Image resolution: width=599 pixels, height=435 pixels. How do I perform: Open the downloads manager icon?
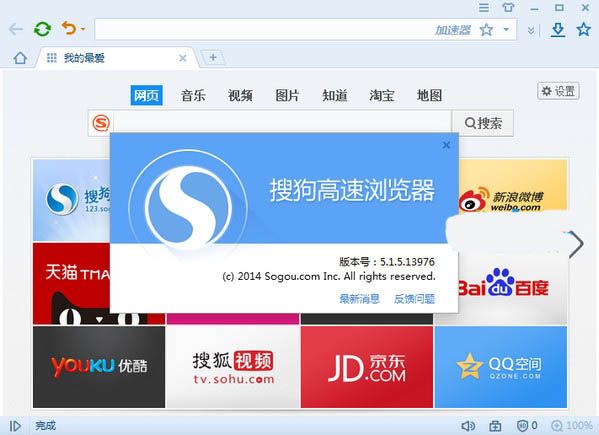558,29
